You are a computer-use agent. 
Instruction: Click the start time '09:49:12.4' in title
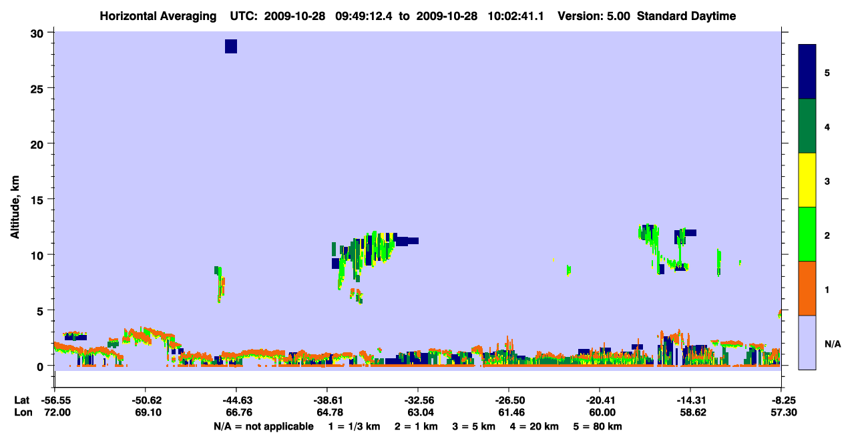click(365, 16)
